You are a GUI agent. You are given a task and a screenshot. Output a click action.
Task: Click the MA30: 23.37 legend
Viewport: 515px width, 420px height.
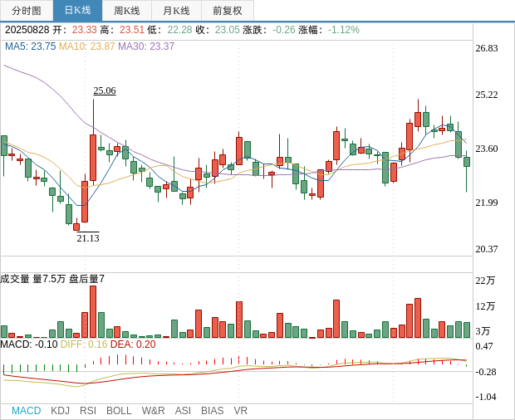pos(146,46)
